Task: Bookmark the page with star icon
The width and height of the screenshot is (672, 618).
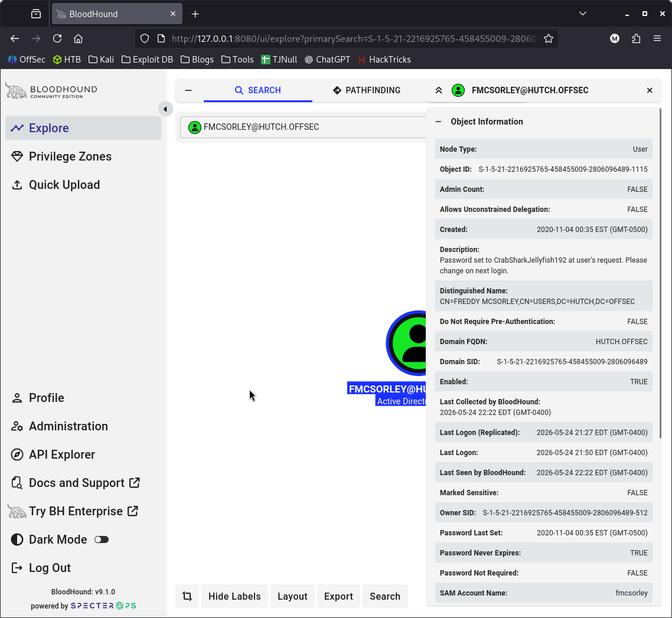Action: point(548,38)
